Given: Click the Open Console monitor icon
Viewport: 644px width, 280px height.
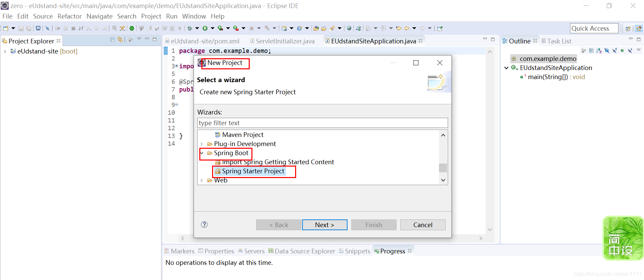Looking at the screenshot, I should click(38, 28).
